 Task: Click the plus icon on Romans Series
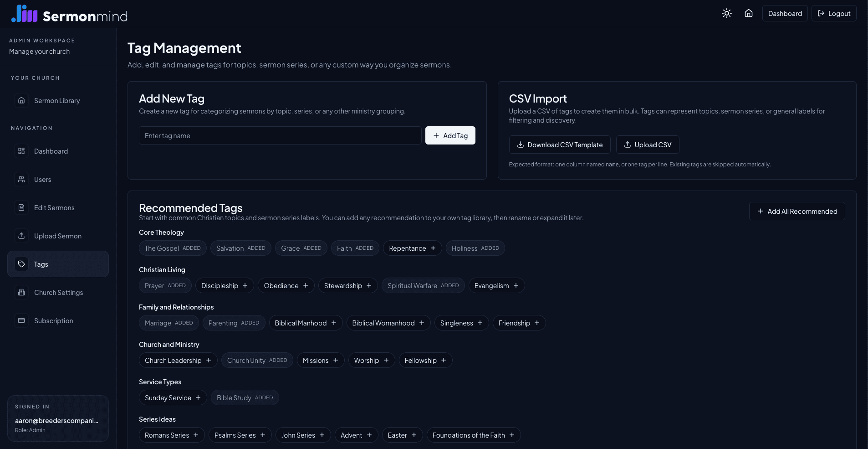[x=196, y=435]
